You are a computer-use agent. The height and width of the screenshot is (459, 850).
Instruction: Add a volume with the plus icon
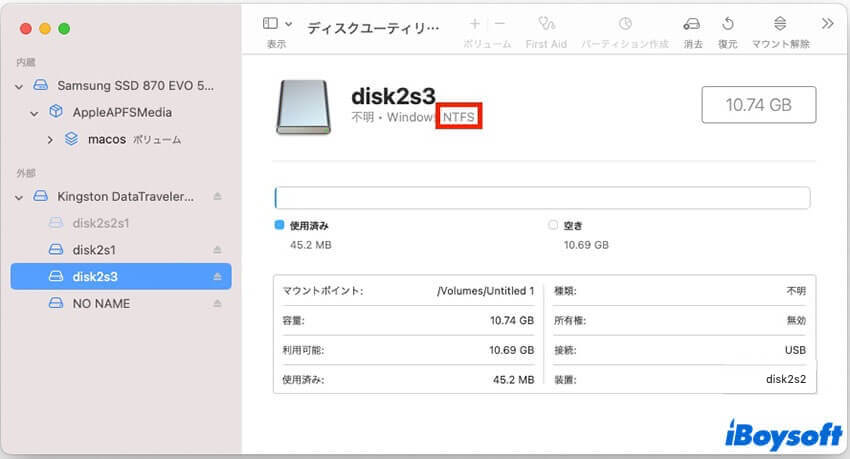(475, 23)
